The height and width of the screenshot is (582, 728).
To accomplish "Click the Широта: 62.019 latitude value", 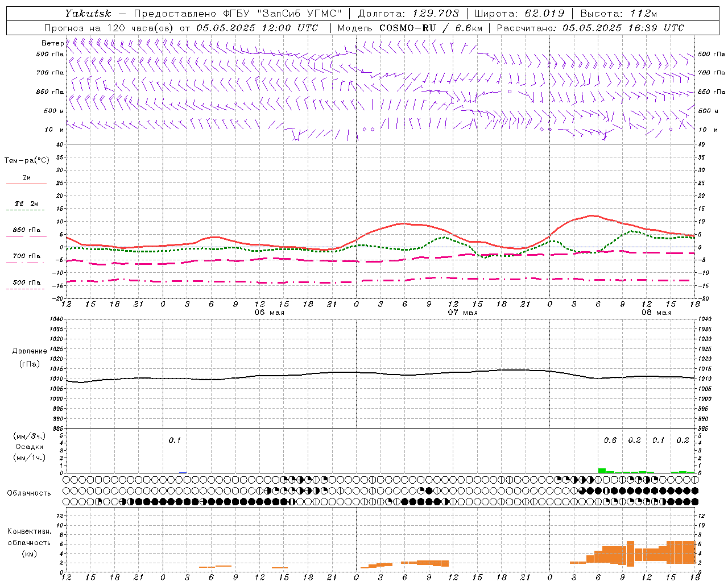I will point(519,13).
